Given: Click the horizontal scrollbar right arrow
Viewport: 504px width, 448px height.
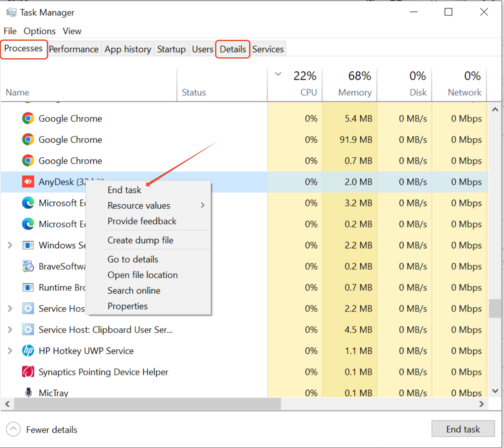Looking at the screenshot, I should pos(481,404).
